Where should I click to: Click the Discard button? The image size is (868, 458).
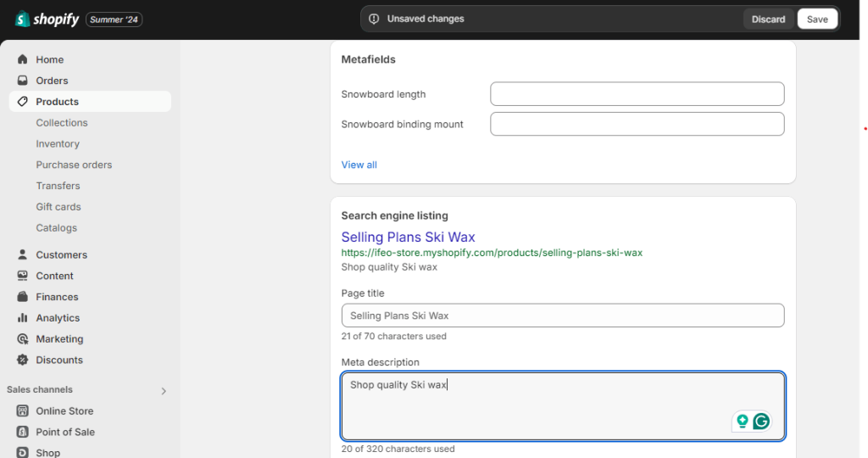coord(768,19)
